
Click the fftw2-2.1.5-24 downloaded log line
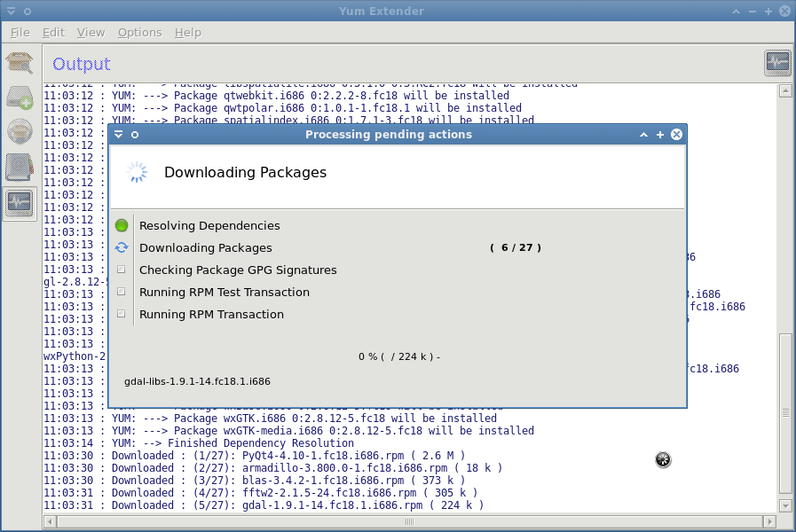pos(260,492)
